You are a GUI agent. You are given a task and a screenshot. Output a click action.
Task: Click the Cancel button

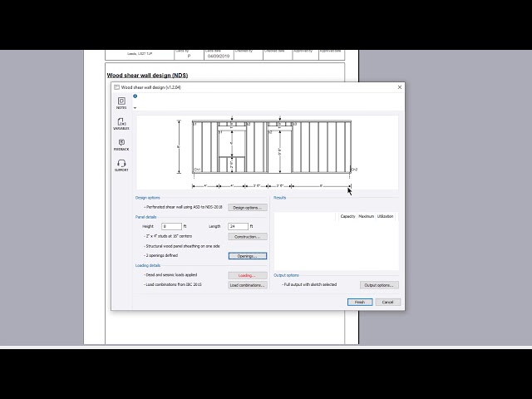pyautogui.click(x=387, y=302)
